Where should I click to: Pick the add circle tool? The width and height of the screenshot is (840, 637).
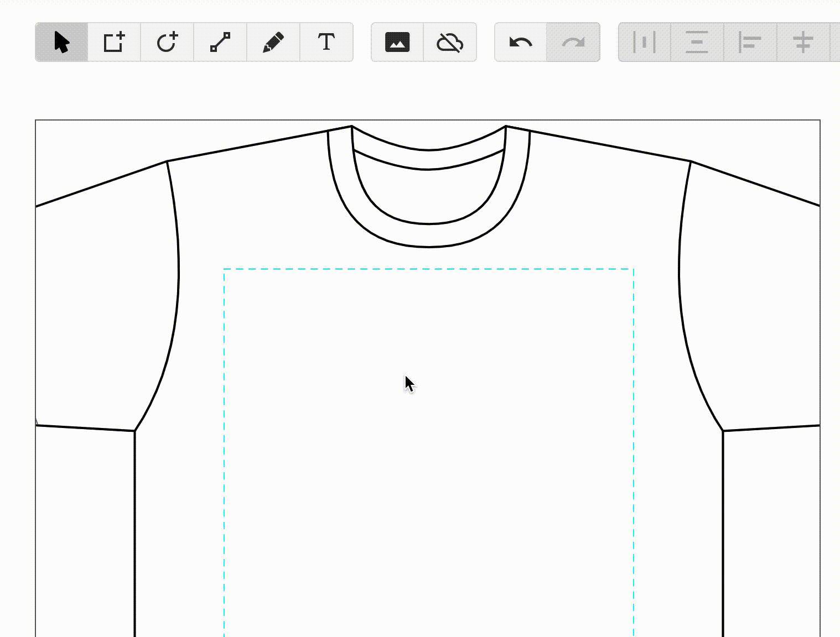tap(167, 42)
